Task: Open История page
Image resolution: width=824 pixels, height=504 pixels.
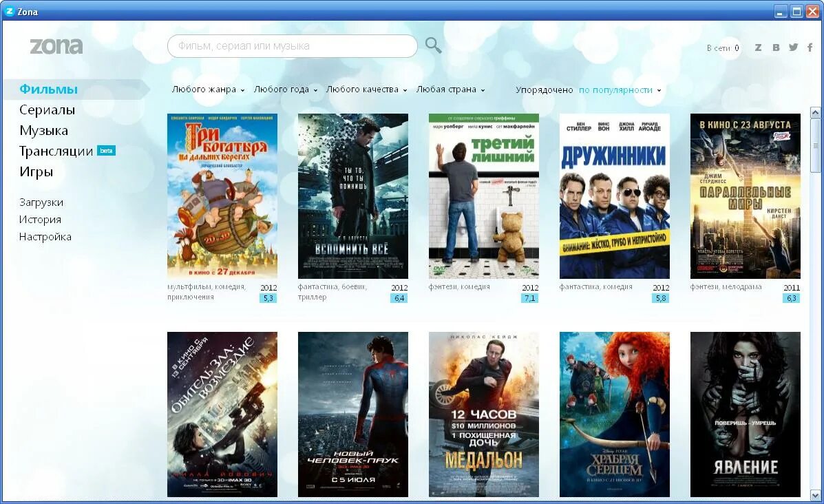Action: [40, 220]
